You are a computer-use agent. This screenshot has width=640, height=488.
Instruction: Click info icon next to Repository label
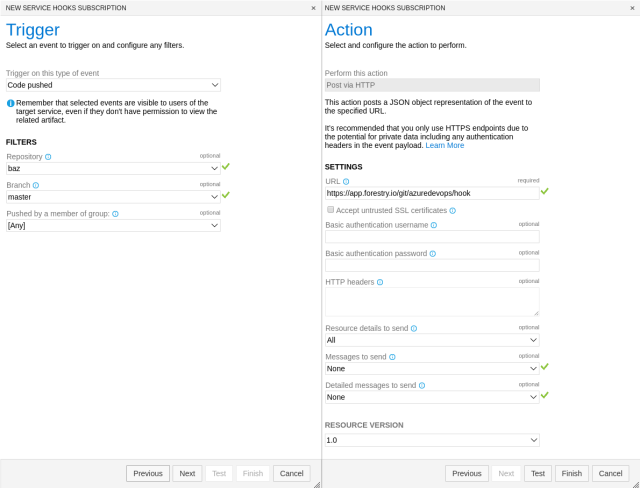tap(48, 157)
